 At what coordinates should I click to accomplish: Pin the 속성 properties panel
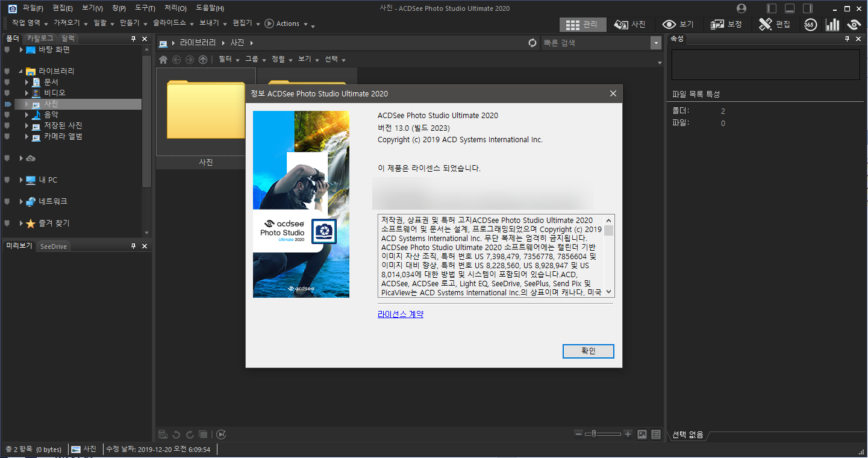[848, 39]
